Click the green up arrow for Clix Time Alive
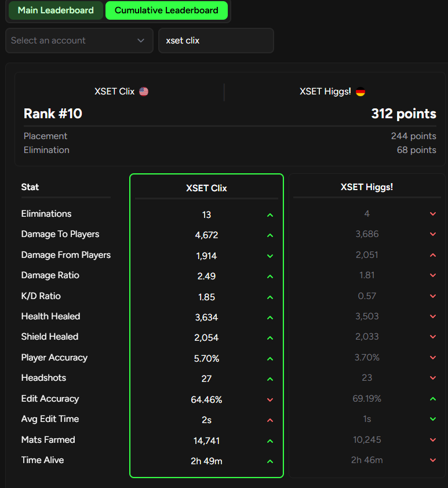The width and height of the screenshot is (448, 488). point(270,461)
